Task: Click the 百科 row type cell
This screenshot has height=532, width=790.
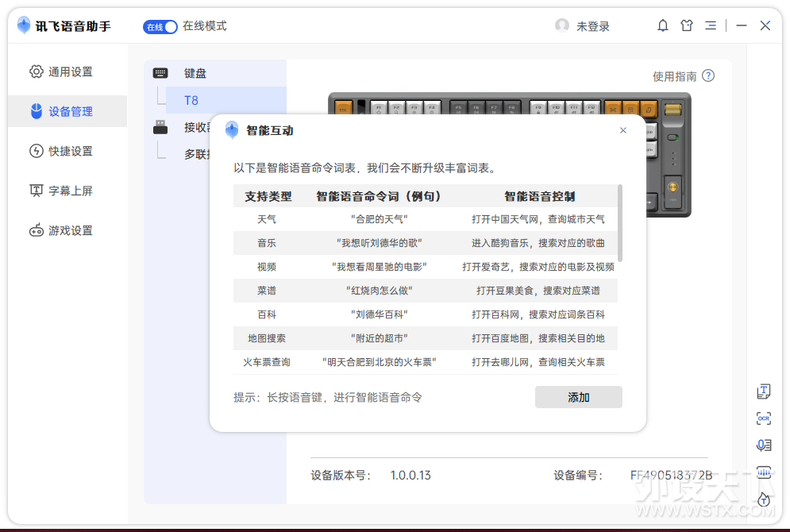Action: (x=267, y=314)
